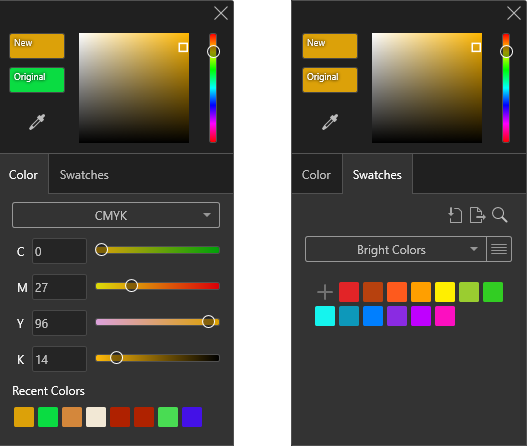Select Color tab in left panel
The width and height of the screenshot is (527, 446).
point(24,175)
